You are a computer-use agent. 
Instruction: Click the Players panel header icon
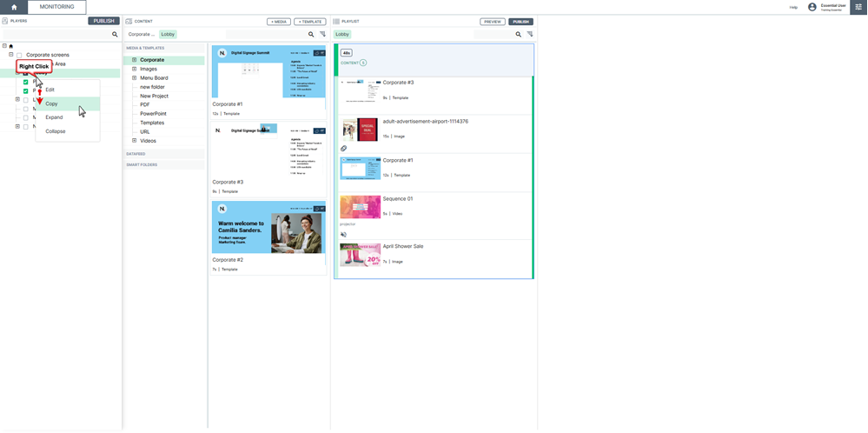[5, 21]
